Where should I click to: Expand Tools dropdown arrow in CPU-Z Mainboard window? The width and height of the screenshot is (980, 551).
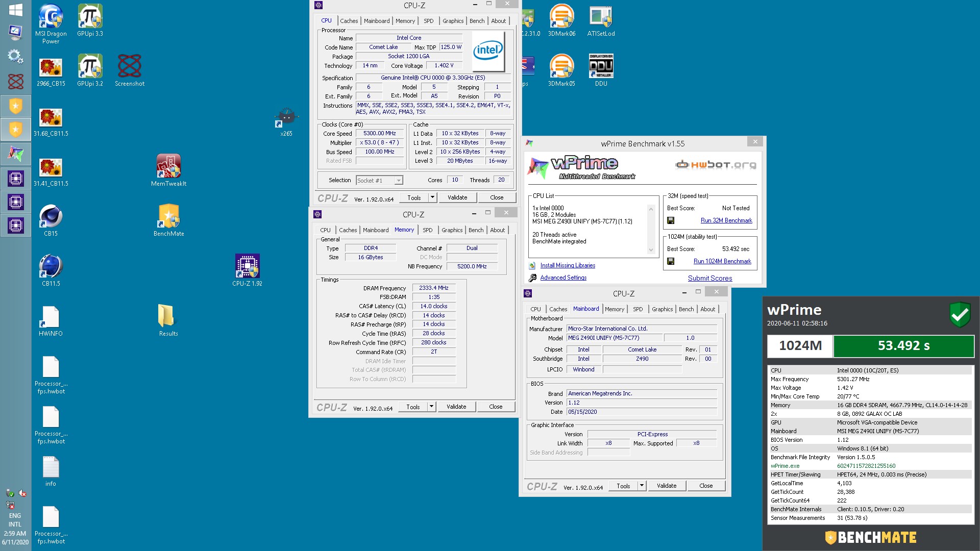(642, 486)
